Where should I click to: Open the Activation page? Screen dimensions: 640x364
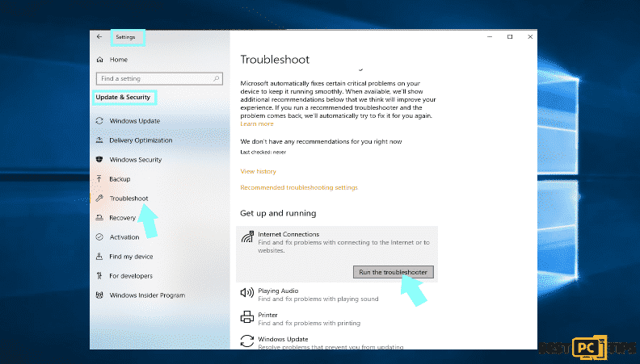click(x=124, y=237)
